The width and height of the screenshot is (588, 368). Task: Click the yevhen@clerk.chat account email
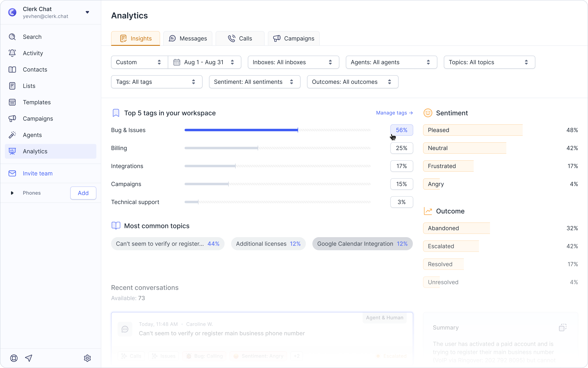(46, 16)
